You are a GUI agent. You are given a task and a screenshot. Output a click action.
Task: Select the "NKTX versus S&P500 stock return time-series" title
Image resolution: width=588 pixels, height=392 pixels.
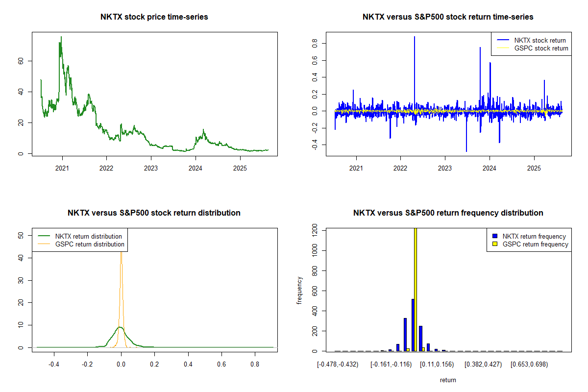pos(448,17)
